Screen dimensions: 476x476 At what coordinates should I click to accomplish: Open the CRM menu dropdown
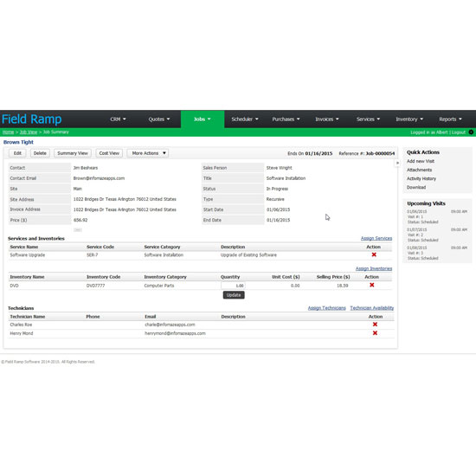[x=118, y=119]
